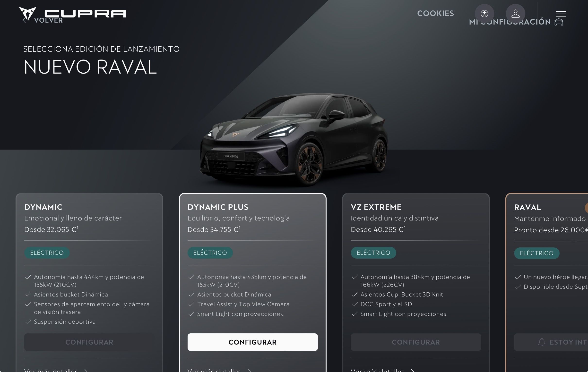Expand Ver más detalles for Dynamic Plus
The height and width of the screenshot is (372, 588).
pos(219,370)
